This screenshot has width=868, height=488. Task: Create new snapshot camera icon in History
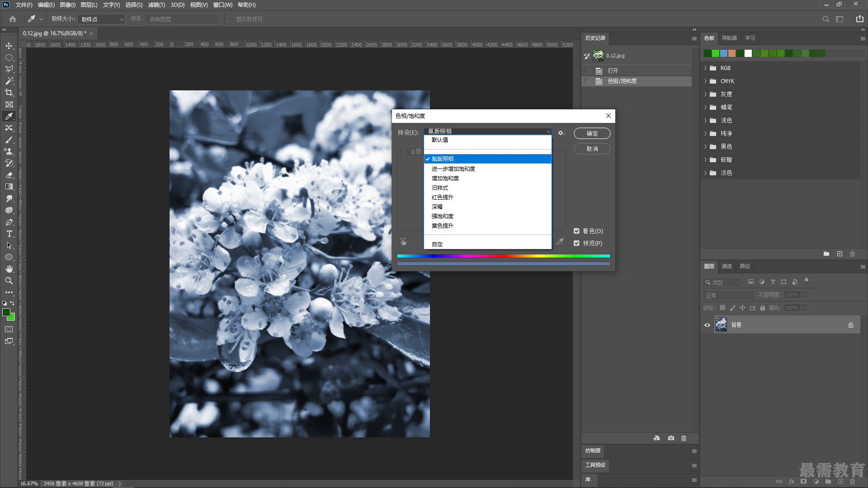671,438
